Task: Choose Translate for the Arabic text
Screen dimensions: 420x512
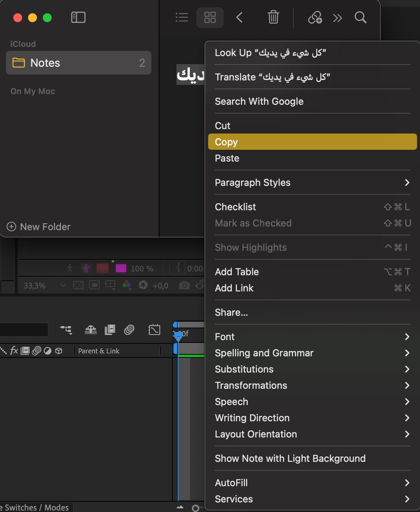Action: tap(312, 77)
